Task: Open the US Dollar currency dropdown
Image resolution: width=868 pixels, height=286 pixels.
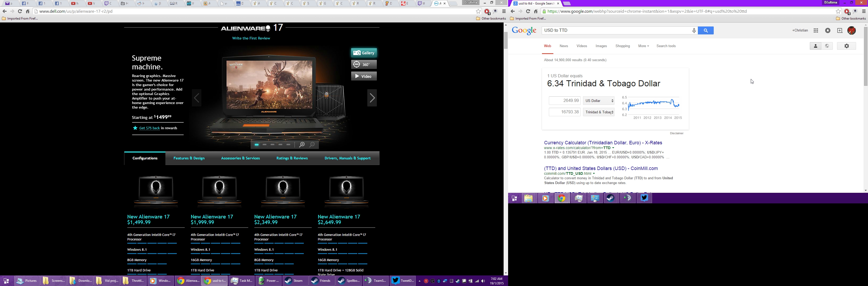Action: 599,101
